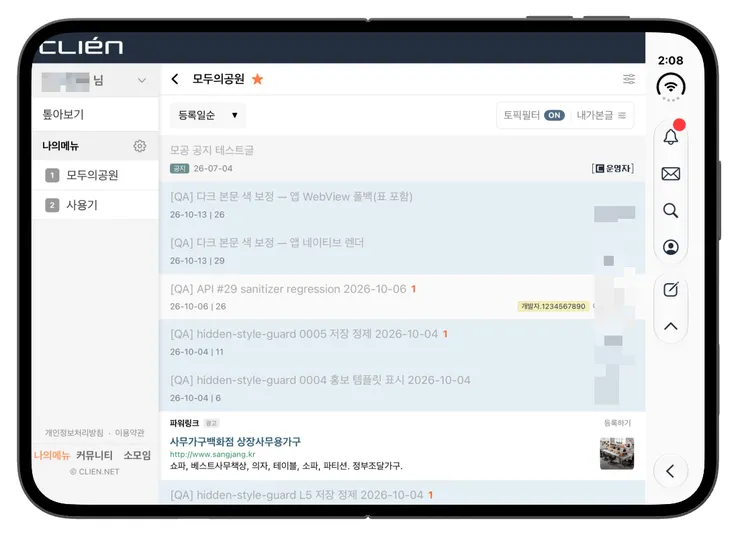Open post API #29 sanitizer regression

(x=288, y=289)
